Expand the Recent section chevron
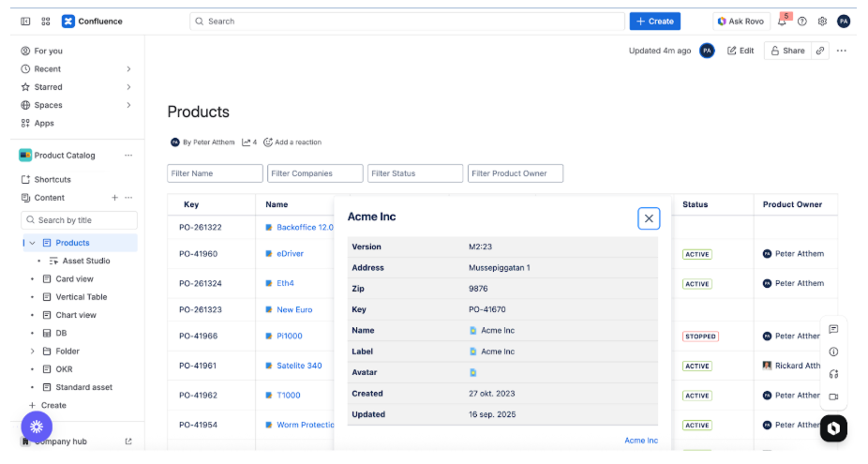The image size is (868, 464). coord(128,69)
